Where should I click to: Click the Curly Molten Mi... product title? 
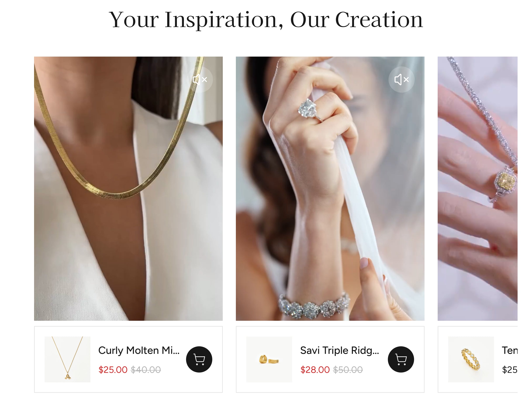139,351
